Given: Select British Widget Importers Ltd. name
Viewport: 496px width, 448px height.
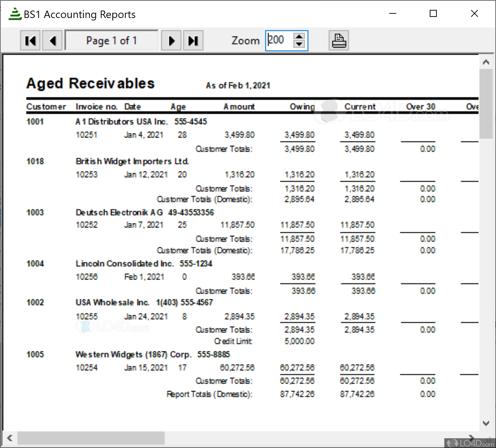Looking at the screenshot, I should point(133,162).
